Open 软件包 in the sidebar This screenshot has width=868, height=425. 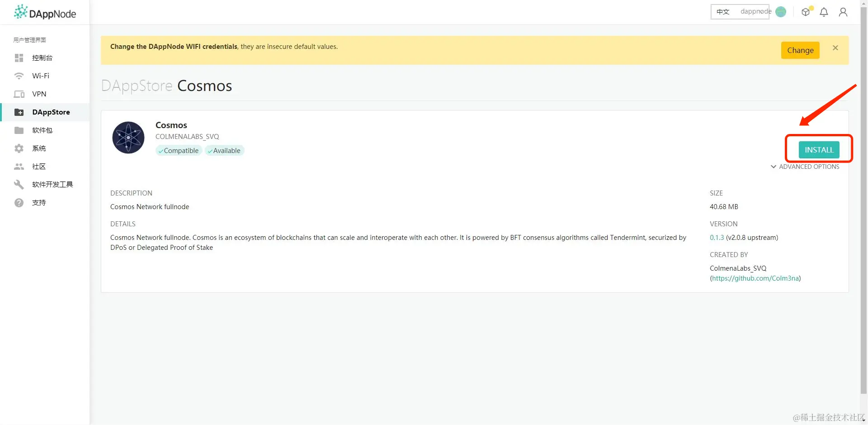[x=45, y=130]
